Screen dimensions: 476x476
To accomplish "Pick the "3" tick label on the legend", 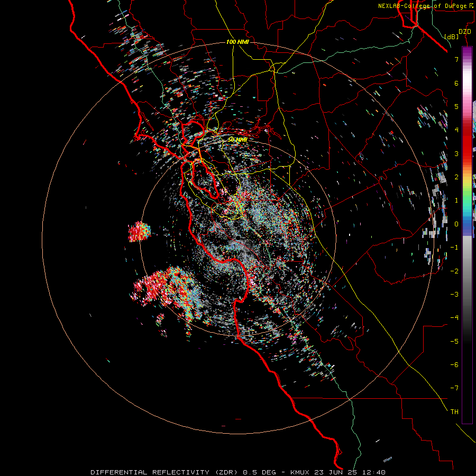I will point(456,153).
